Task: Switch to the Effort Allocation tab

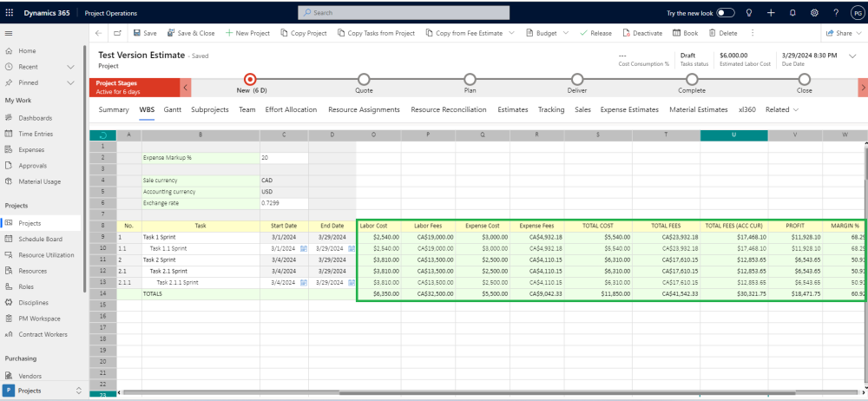Action: coord(291,109)
